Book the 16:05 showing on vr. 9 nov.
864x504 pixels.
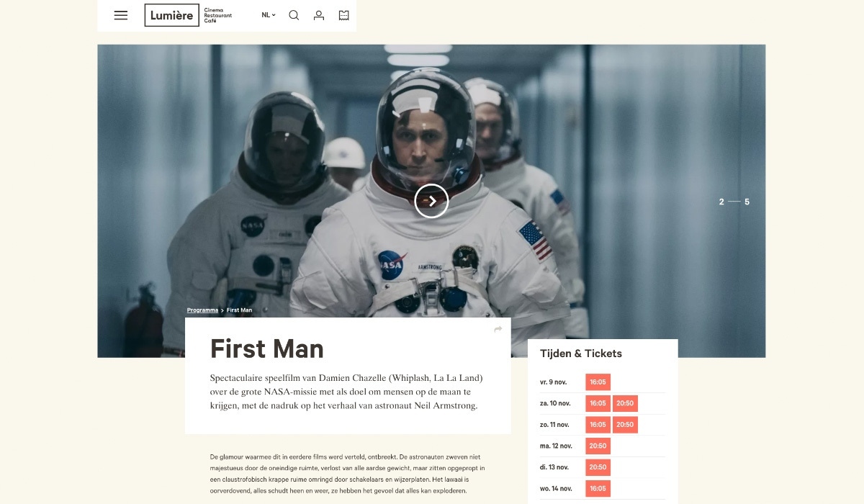pyautogui.click(x=598, y=382)
